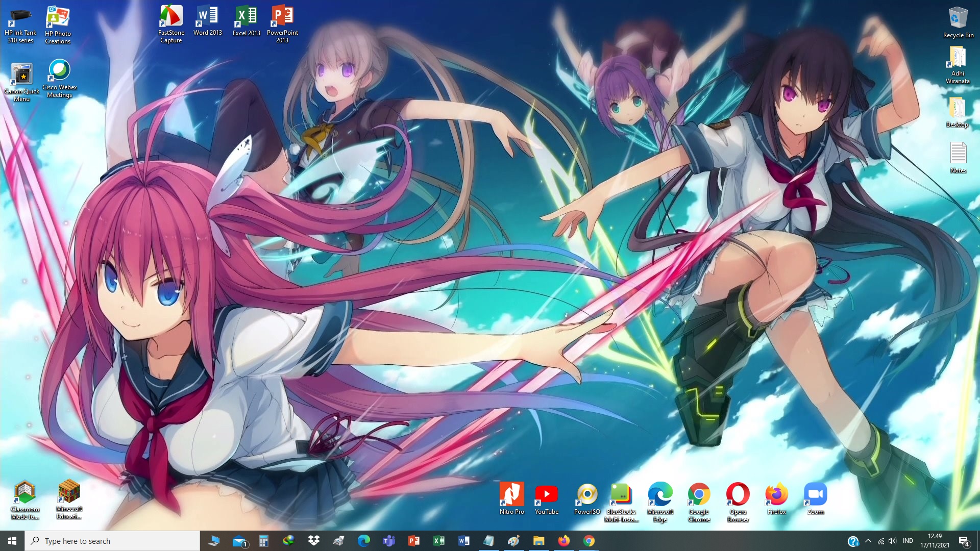Change IND input language

(908, 541)
